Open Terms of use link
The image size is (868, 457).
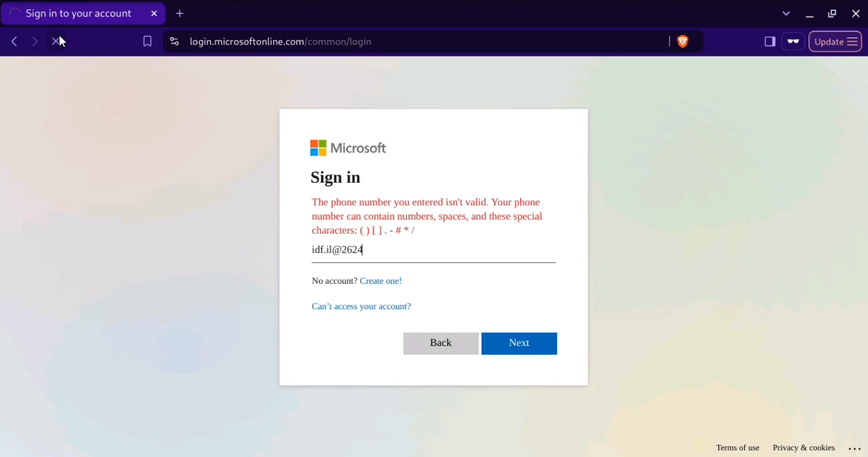tap(737, 447)
